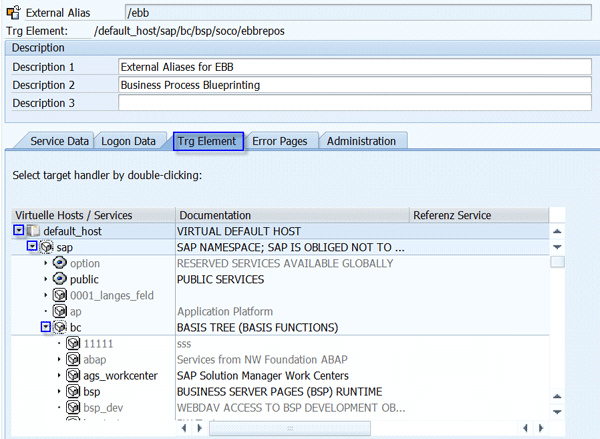
Task: Expand the ags_workcenter tree node
Action: (59, 375)
